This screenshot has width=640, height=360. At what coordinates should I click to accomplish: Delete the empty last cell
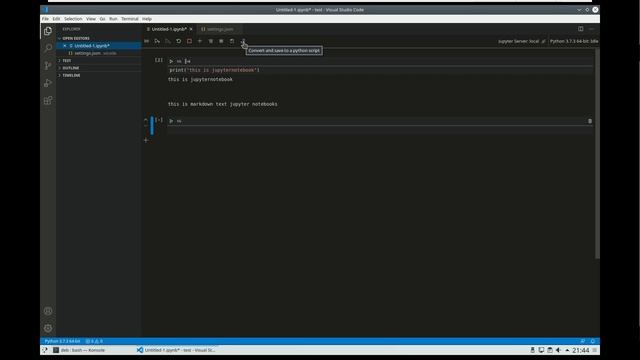(x=590, y=121)
